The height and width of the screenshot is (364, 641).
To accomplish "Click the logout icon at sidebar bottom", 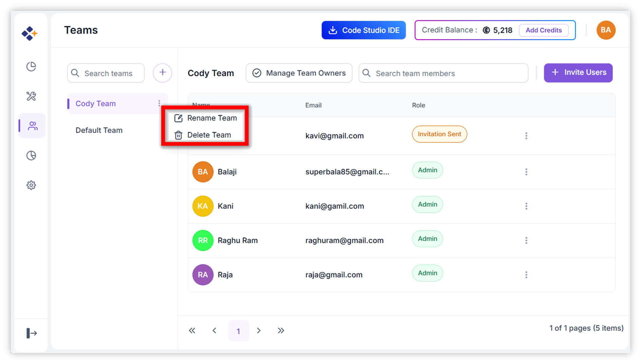I will [x=32, y=333].
